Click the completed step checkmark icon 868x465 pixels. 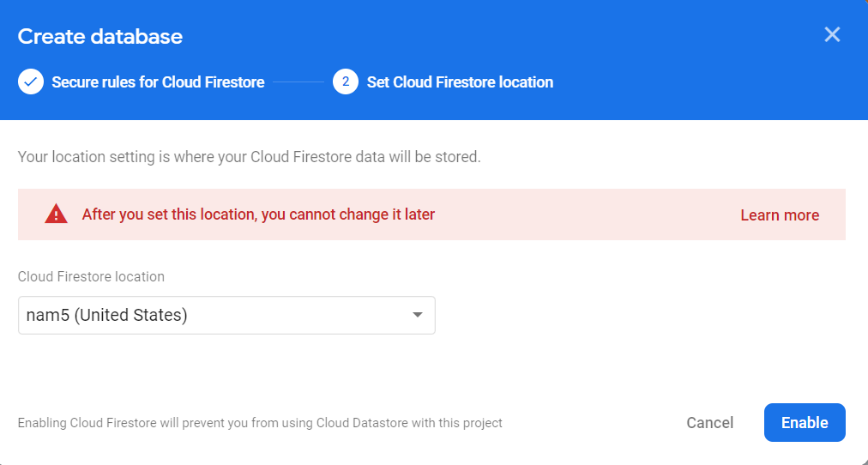tap(31, 82)
